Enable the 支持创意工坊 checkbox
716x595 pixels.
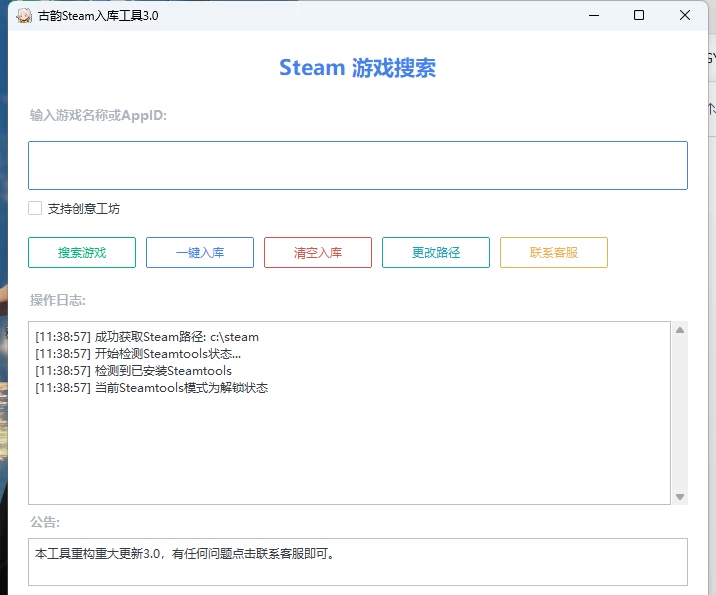click(35, 208)
